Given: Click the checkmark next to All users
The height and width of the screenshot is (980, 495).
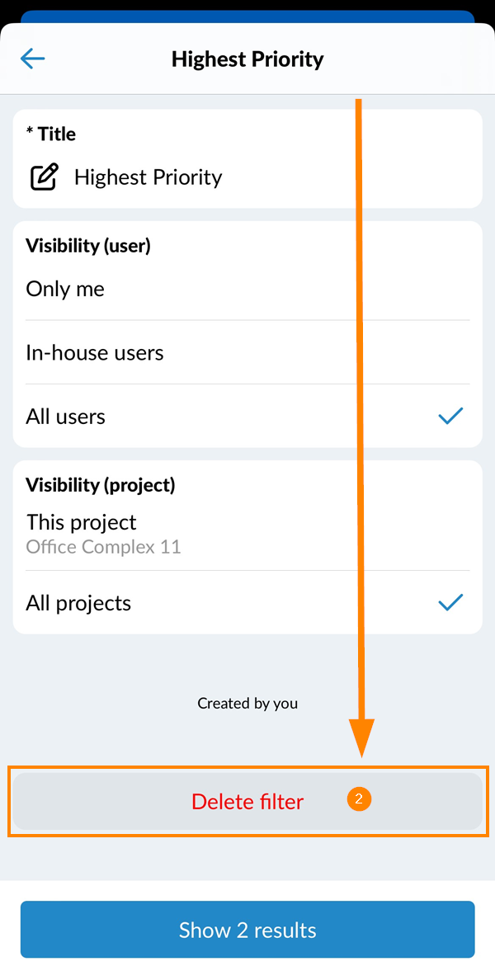Looking at the screenshot, I should point(450,417).
